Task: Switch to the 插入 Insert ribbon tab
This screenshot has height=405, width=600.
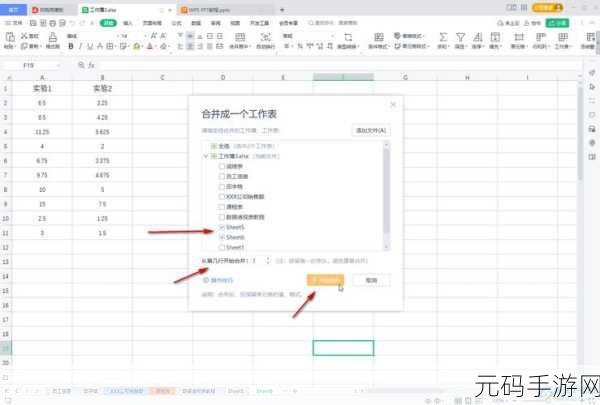Action: coord(128,23)
